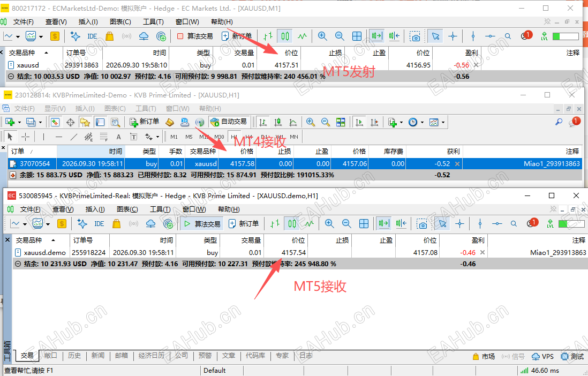
Task: Open VPS link at bottom right
Action: click(542, 357)
